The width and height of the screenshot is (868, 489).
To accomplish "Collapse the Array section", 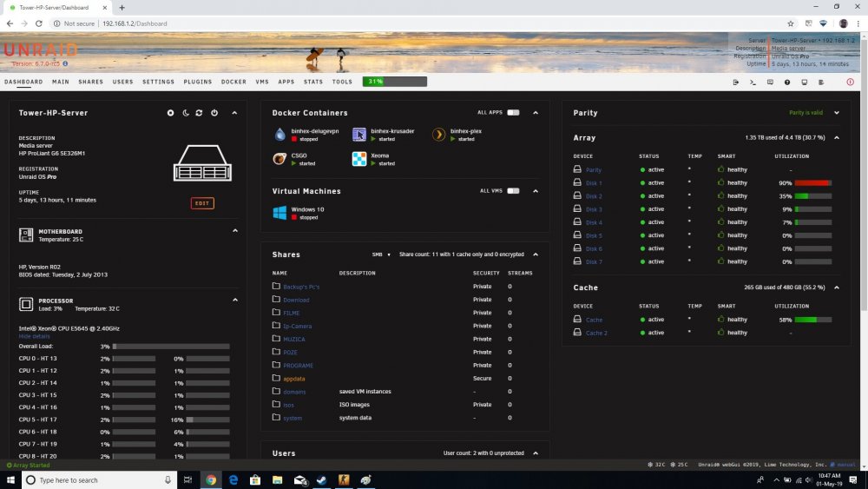I will click(837, 137).
